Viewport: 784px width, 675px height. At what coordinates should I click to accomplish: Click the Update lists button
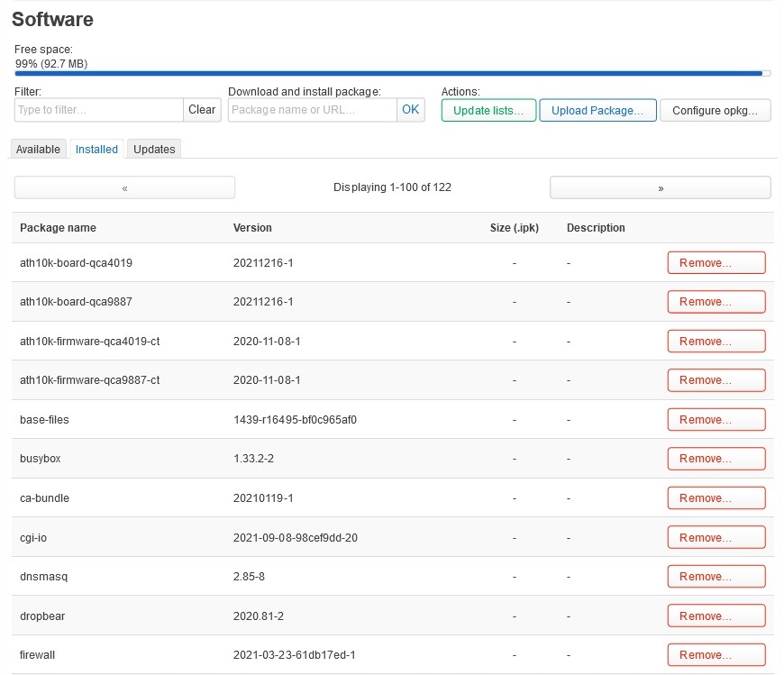pyautogui.click(x=488, y=110)
